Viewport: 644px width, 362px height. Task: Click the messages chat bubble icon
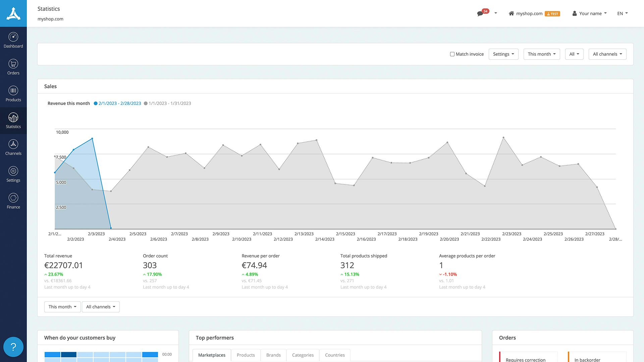(480, 14)
